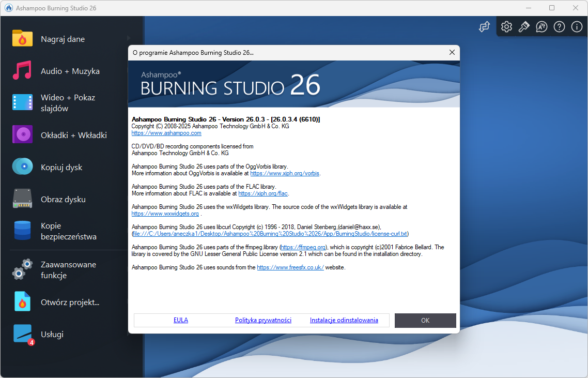
Task: Click the help question mark icon
Action: (559, 27)
